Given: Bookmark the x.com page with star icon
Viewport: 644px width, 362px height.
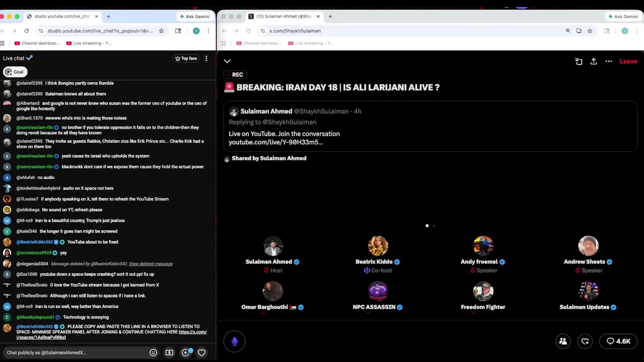Looking at the screenshot, I should point(590,31).
